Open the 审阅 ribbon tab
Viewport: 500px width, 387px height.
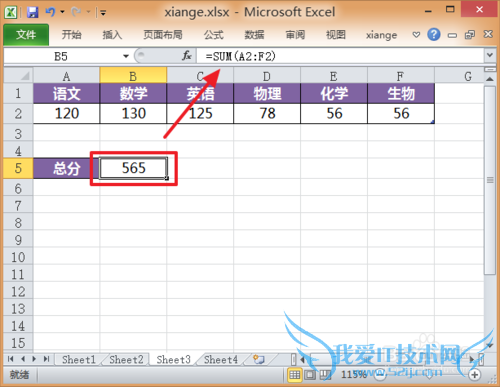click(x=295, y=35)
